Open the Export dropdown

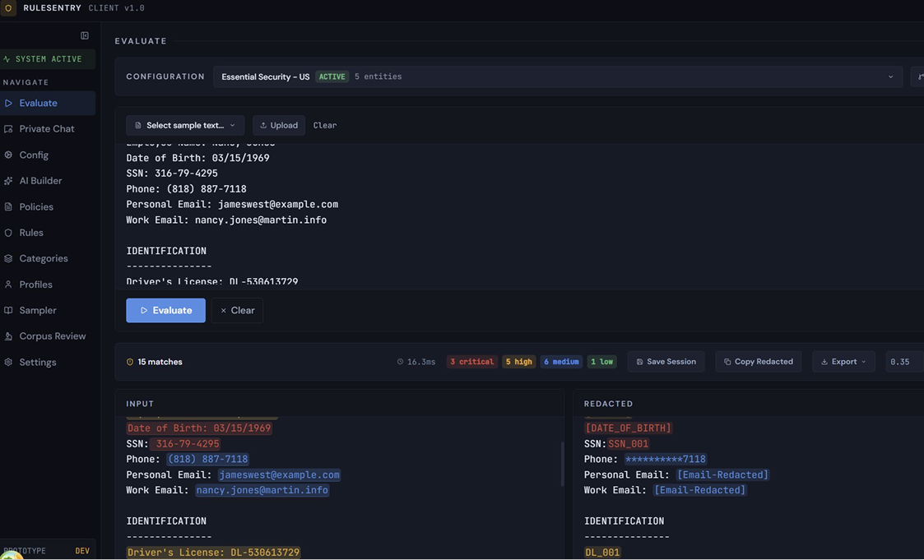(x=843, y=362)
